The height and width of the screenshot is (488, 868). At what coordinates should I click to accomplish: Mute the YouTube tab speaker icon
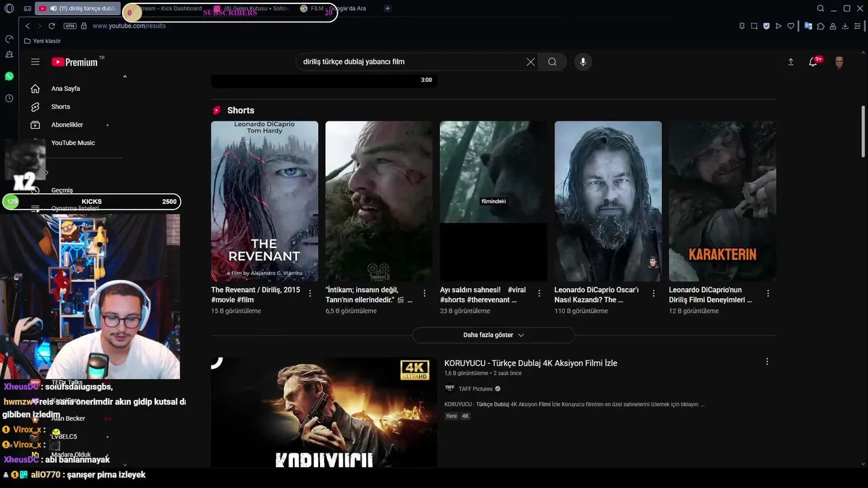(x=54, y=9)
